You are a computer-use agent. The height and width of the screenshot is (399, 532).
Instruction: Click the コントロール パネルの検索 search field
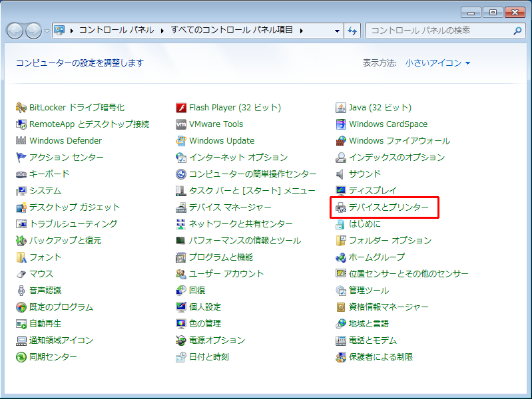click(445, 31)
